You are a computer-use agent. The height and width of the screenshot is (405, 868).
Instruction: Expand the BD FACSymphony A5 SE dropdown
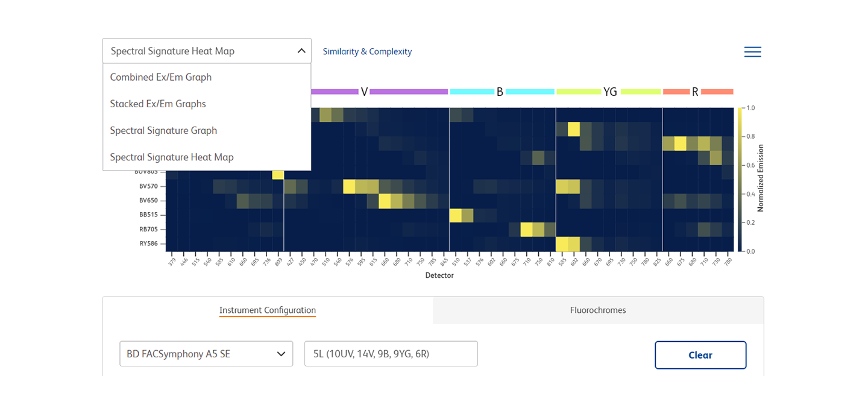[x=206, y=354]
